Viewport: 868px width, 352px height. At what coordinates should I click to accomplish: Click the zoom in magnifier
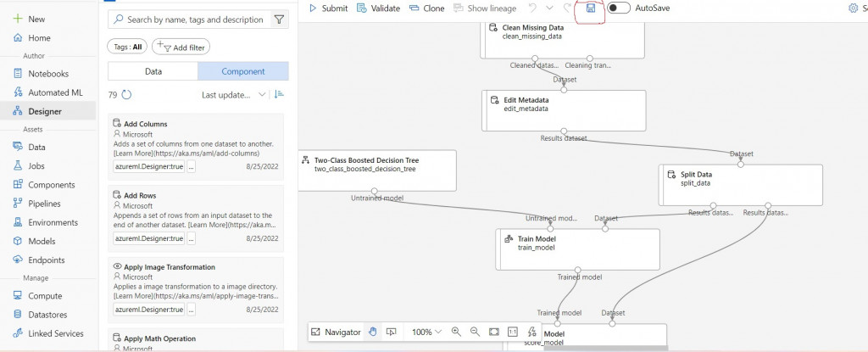coord(456,332)
